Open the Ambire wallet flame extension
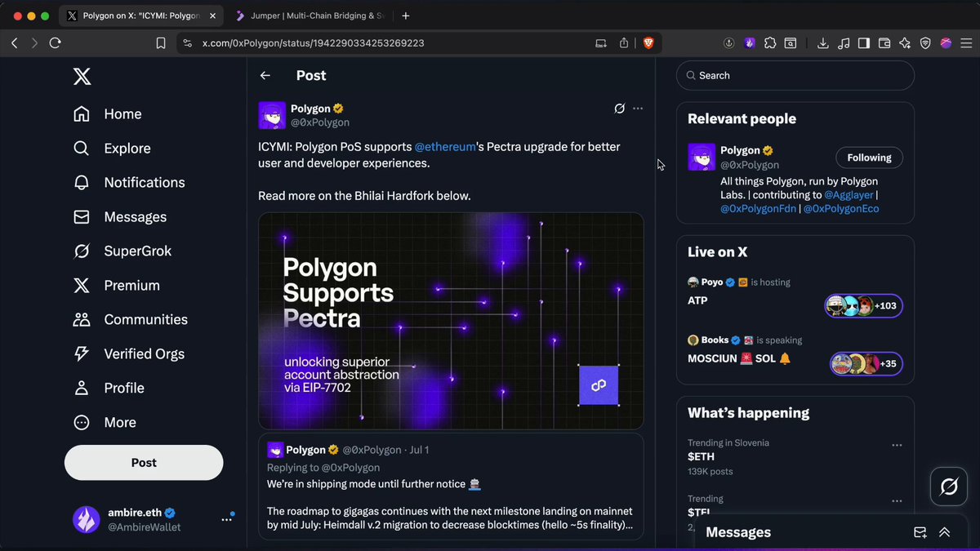Image resolution: width=980 pixels, height=551 pixels. pos(750,43)
